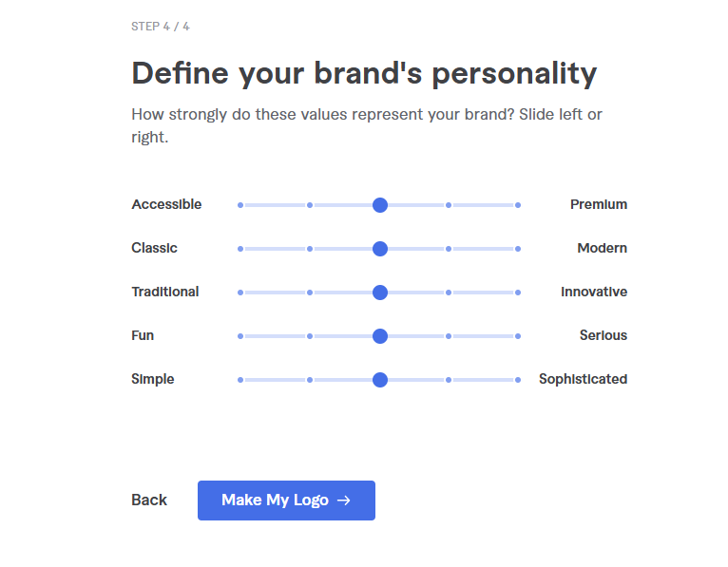This screenshot has height=567, width=728.
Task: Click fourth dot on Fun–Serious slider
Action: pos(449,336)
